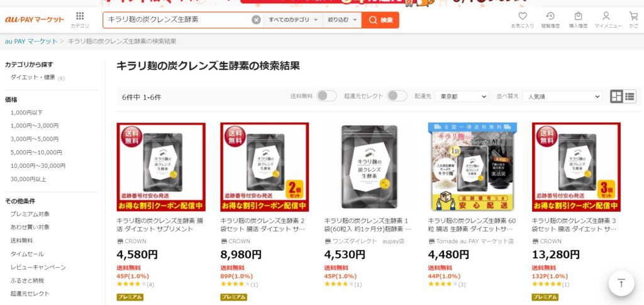Open the shopping cart icon

click(x=633, y=16)
